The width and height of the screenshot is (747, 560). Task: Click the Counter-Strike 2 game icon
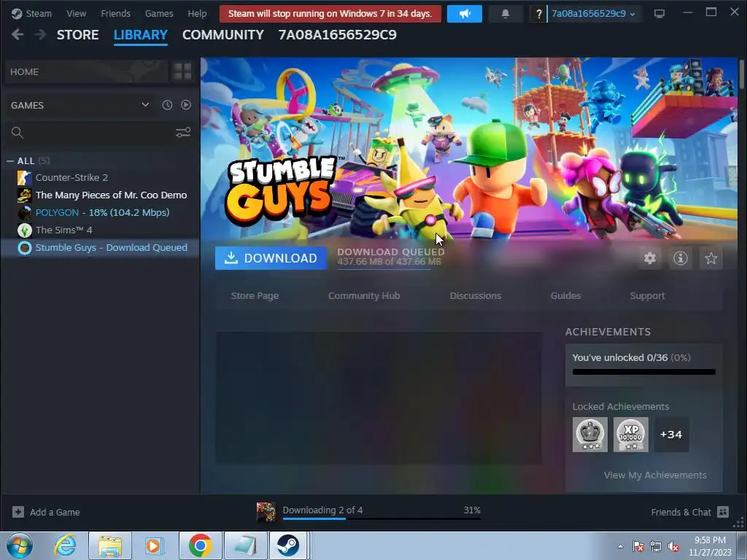click(x=25, y=178)
